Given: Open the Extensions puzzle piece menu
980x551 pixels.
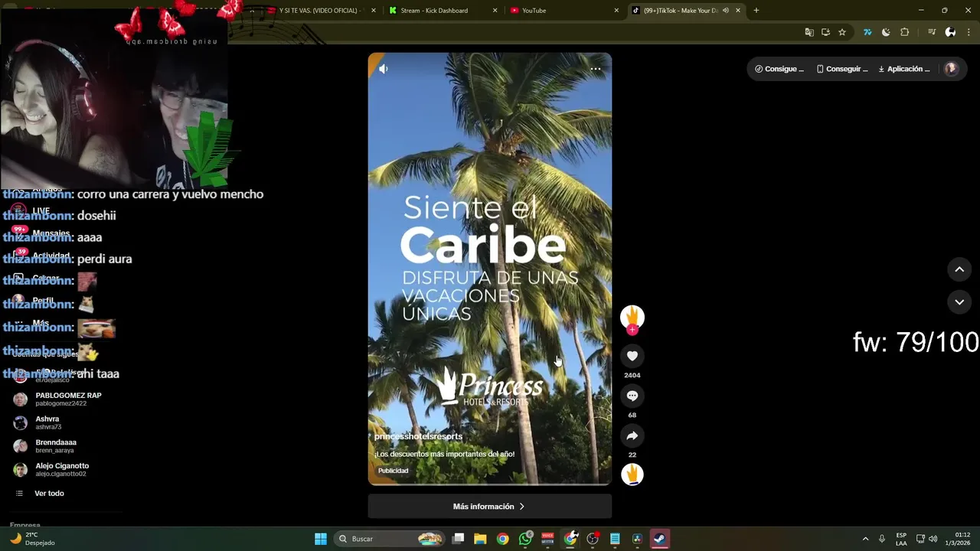Looking at the screenshot, I should pyautogui.click(x=904, y=32).
